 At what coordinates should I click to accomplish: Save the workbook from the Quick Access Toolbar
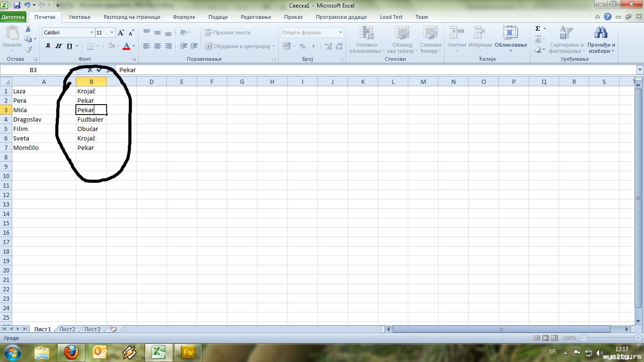click(x=17, y=5)
